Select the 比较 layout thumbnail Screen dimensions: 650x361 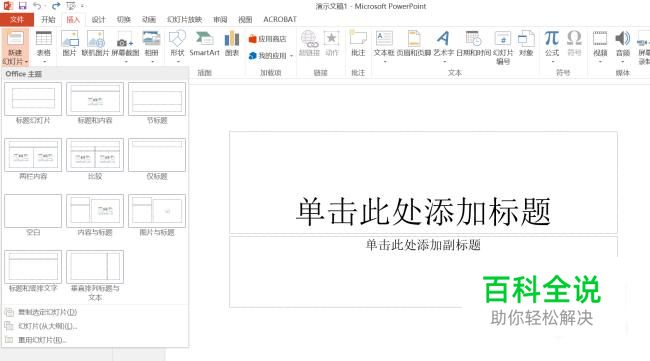[95, 155]
